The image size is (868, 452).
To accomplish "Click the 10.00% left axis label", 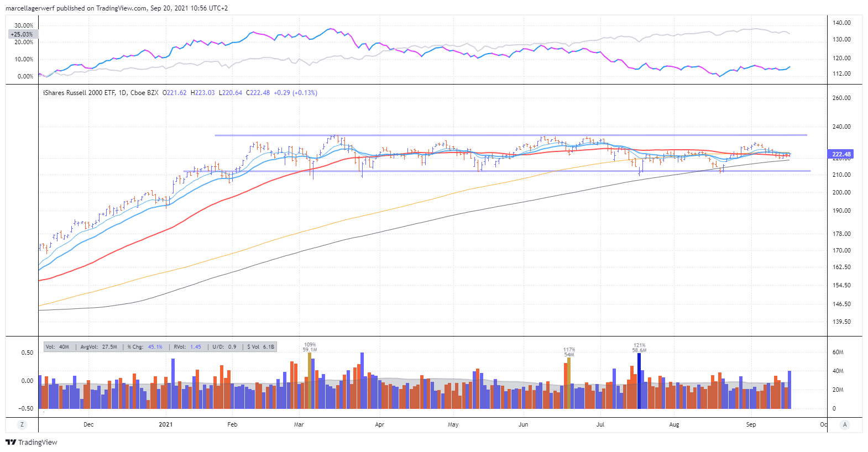I will (24, 59).
